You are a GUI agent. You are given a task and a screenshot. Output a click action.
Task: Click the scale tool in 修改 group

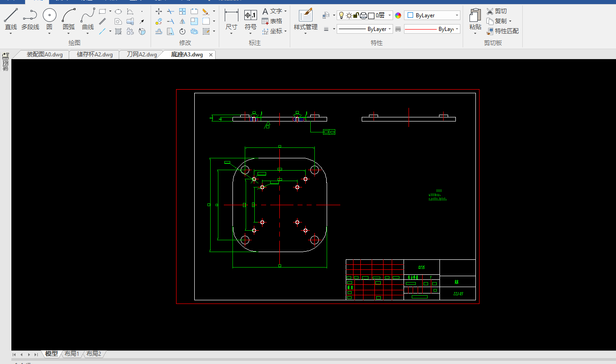(x=194, y=21)
